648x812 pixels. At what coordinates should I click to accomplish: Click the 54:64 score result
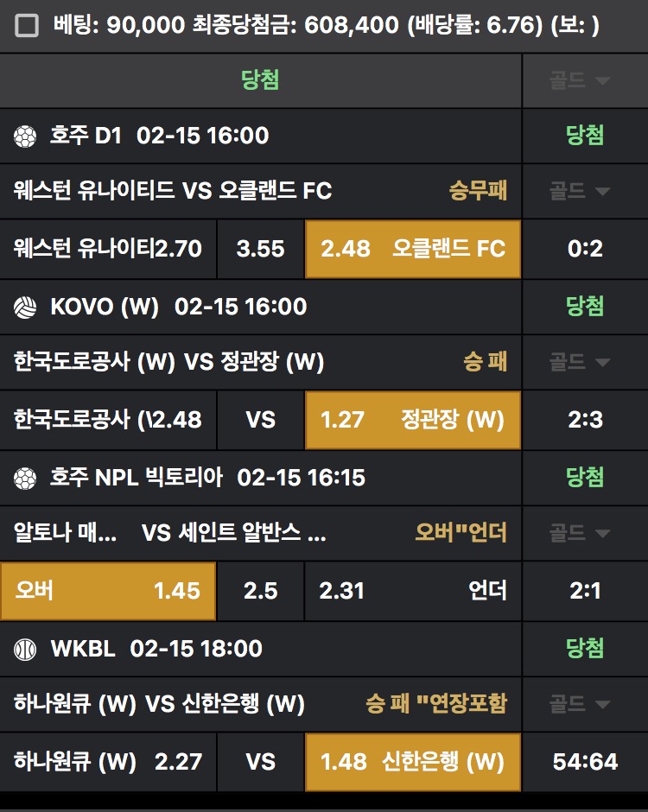[585, 762]
